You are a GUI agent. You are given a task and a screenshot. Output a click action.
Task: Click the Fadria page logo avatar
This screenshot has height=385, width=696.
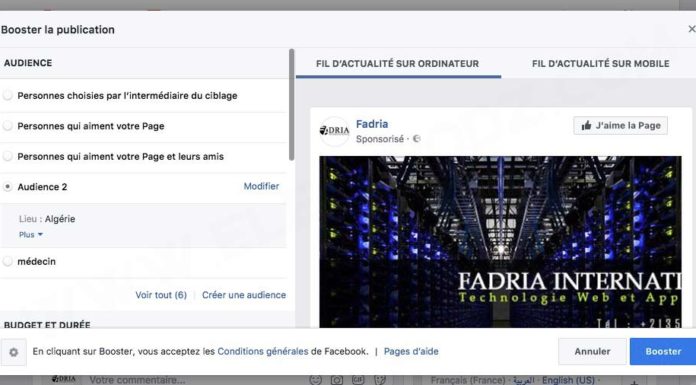pos(335,131)
